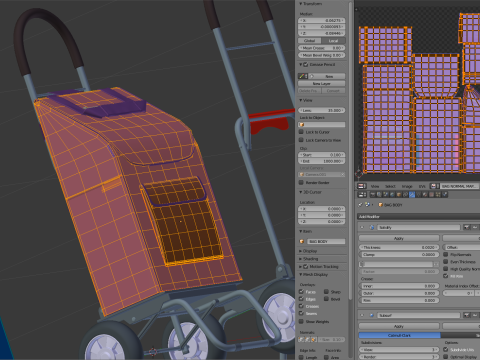This screenshot has height=360, width=480.
Task: Click the BAG BODY object cube icon in Item panel
Action: 302,241
